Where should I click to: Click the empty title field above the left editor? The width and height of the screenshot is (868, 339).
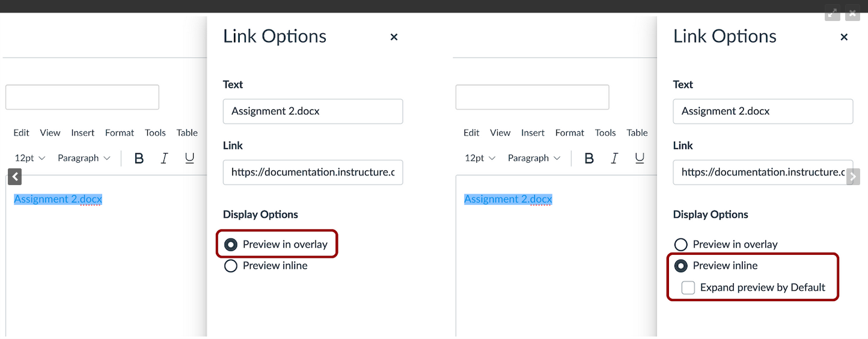tap(82, 97)
